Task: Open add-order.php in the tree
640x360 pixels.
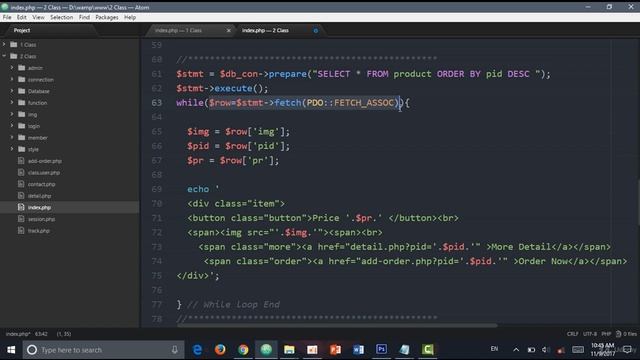Action: pos(45,161)
